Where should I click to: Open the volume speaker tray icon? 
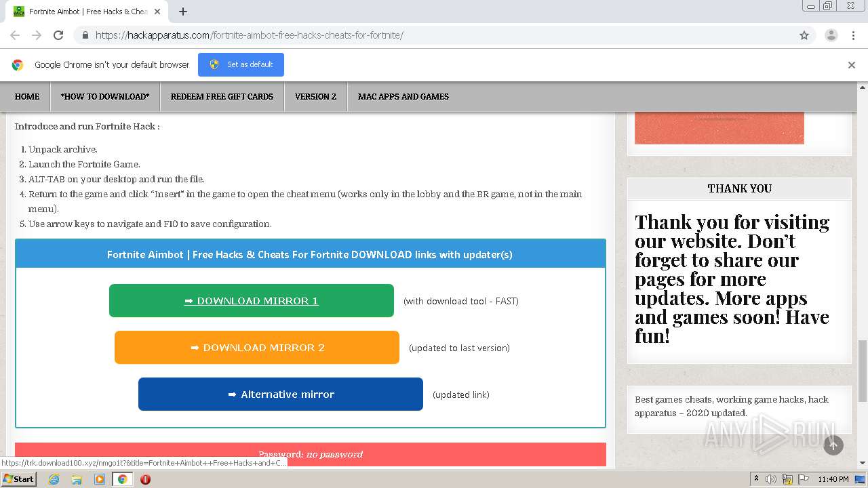pyautogui.click(x=771, y=479)
